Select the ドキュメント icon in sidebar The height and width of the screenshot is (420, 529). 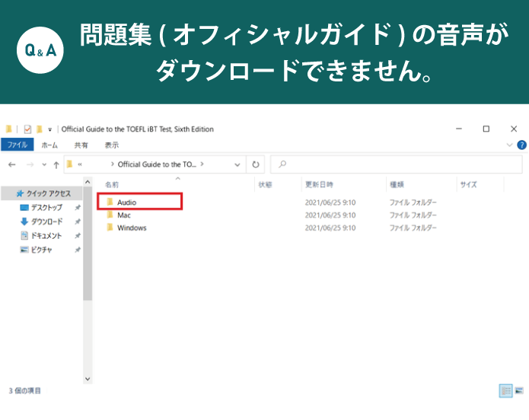(x=24, y=235)
